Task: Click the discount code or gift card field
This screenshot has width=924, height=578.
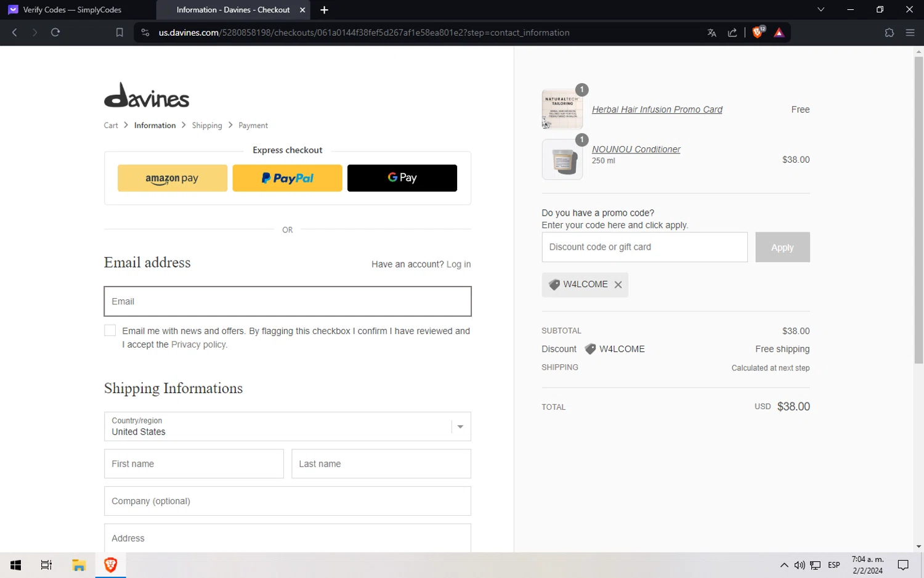Action: [x=644, y=247]
